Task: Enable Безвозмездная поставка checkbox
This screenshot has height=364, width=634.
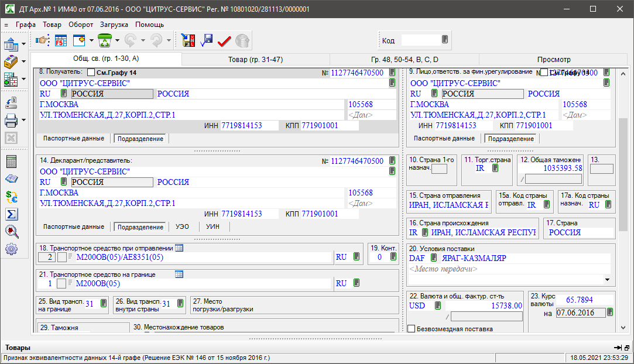Action: click(411, 329)
